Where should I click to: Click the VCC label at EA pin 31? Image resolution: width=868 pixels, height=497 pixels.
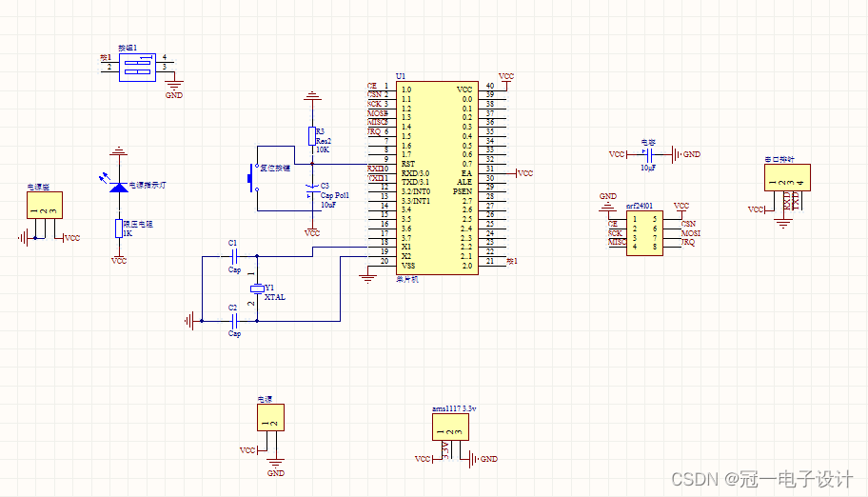pos(525,173)
